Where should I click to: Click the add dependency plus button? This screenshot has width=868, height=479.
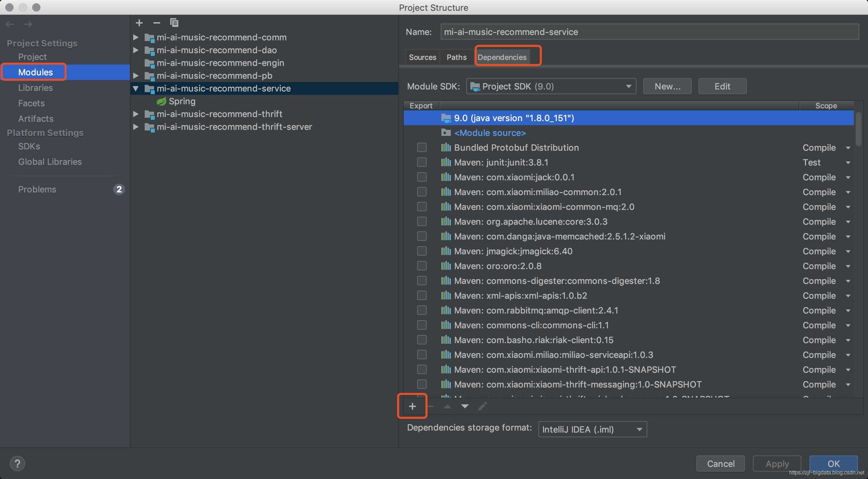412,406
